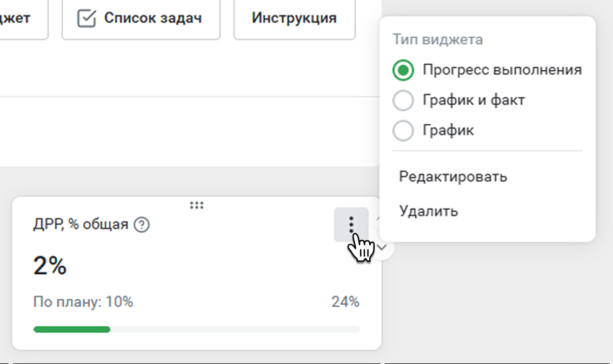Click the Список задач text label
This screenshot has height=364, width=613.
tap(152, 18)
